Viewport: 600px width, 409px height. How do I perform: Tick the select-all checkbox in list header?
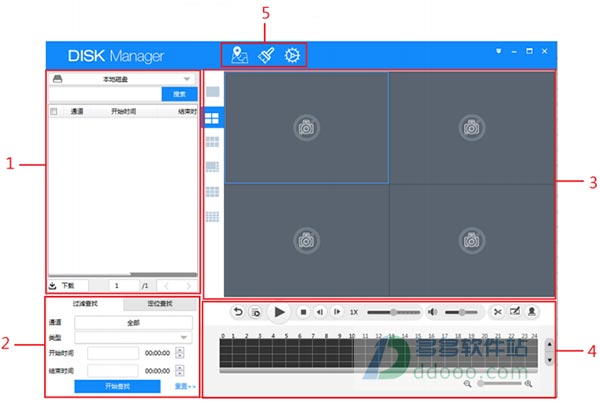pyautogui.click(x=54, y=111)
